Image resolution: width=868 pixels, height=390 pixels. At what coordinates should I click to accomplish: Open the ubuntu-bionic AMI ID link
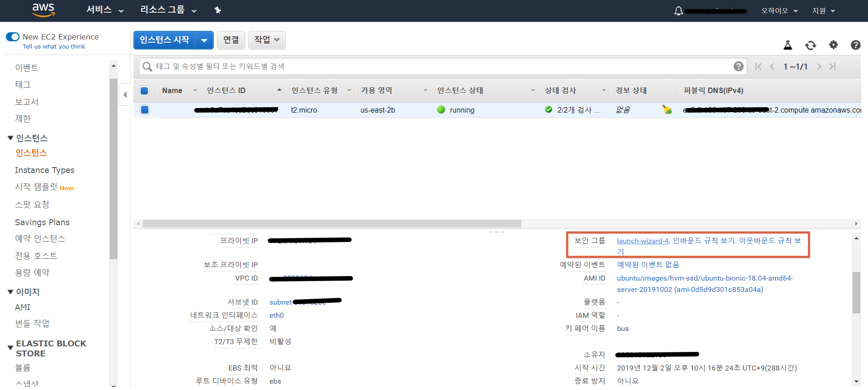point(705,284)
